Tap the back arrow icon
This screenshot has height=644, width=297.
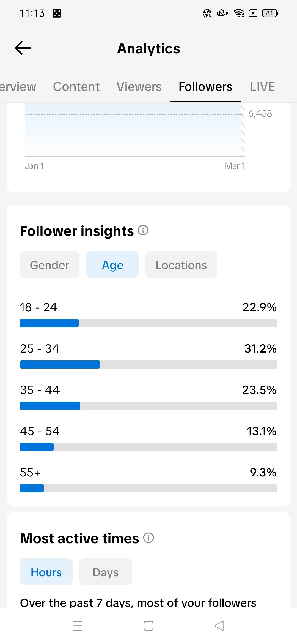(23, 48)
